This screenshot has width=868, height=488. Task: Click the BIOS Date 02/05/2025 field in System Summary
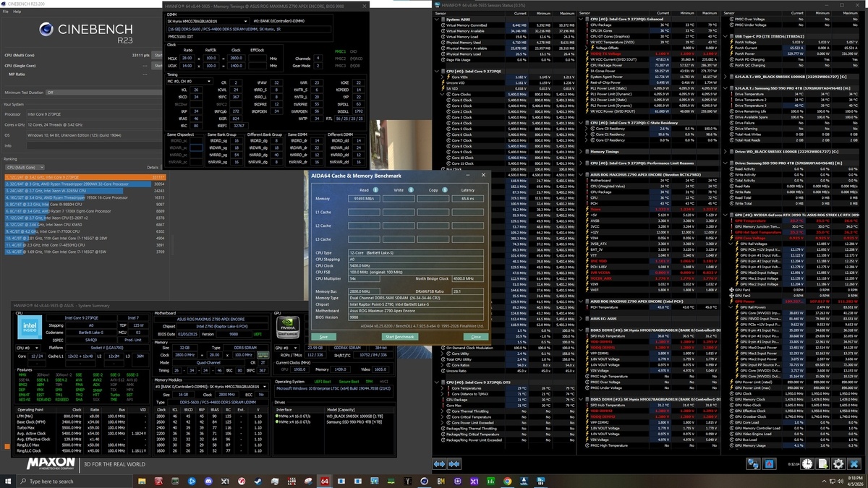click(x=188, y=334)
